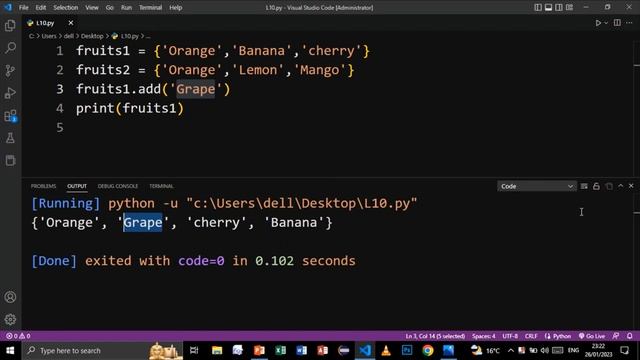The height and width of the screenshot is (360, 640).
Task: Click 'exited with code=0' output text
Action: coord(155,261)
